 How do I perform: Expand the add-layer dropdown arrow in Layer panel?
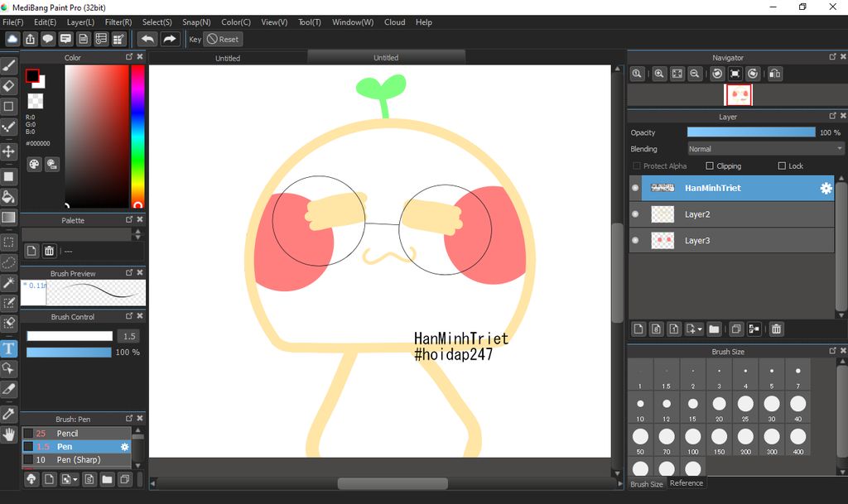point(700,329)
